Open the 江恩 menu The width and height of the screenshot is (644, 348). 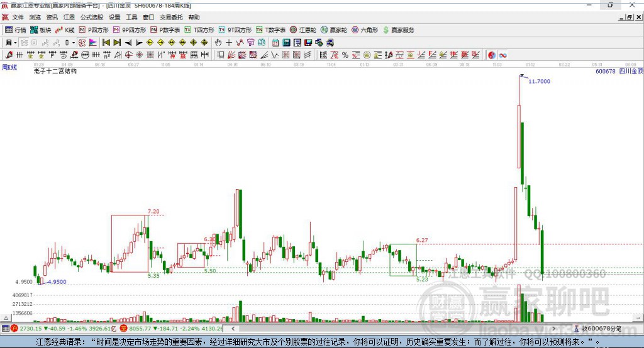coord(69,17)
